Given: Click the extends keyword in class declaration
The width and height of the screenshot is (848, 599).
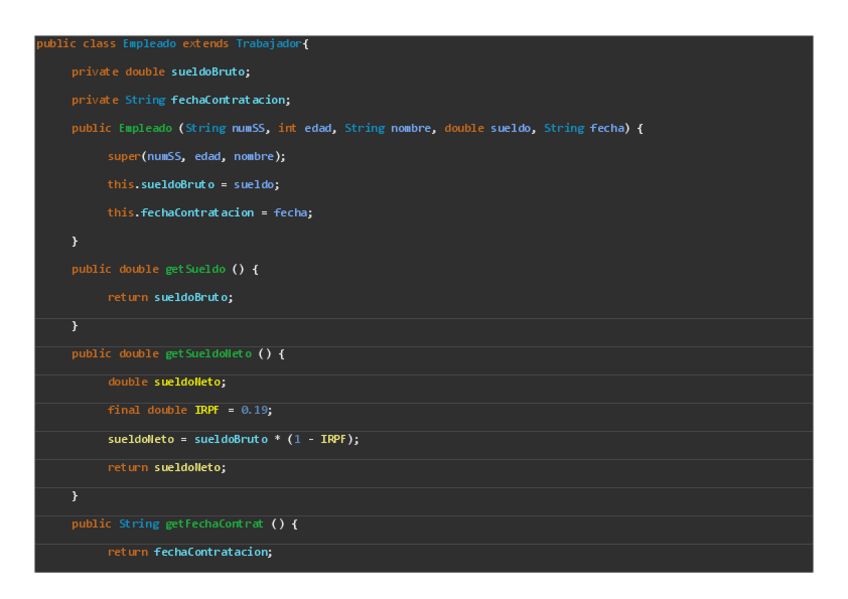Looking at the screenshot, I should coord(205,44).
